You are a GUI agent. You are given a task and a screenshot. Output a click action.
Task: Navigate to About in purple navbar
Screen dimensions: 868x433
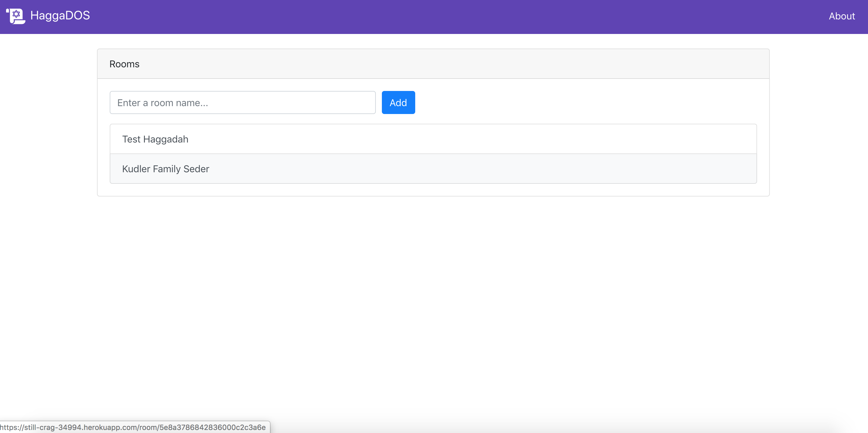pyautogui.click(x=841, y=16)
